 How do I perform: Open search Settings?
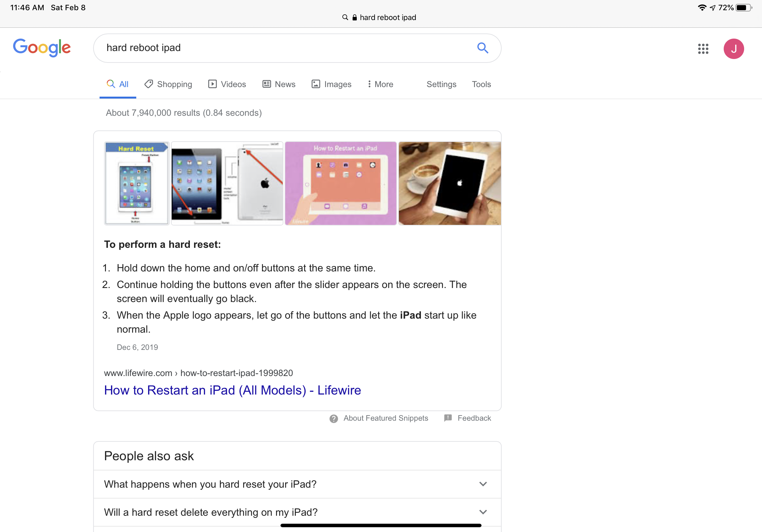pyautogui.click(x=441, y=84)
